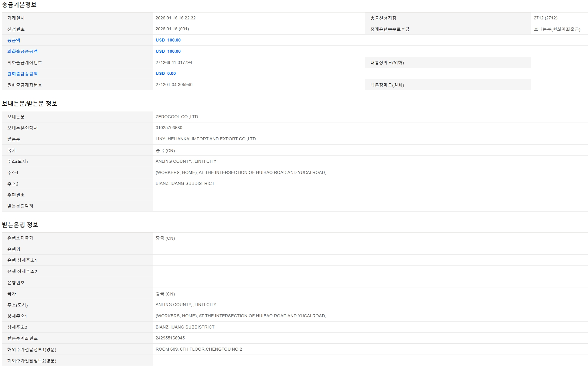588x367 pixels.
Task: Click won account number 271201-04-305940
Action: pos(174,85)
